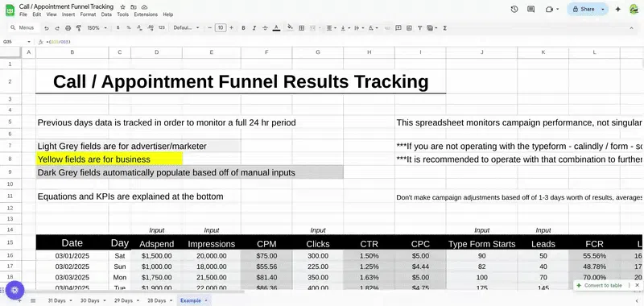Open the meeting camera dropdown

pos(558,9)
